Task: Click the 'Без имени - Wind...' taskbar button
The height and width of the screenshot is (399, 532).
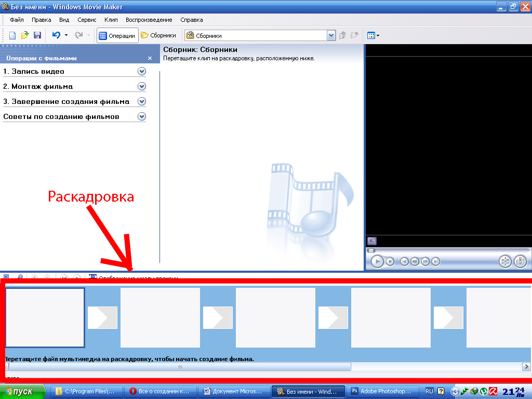Action: 308,392
